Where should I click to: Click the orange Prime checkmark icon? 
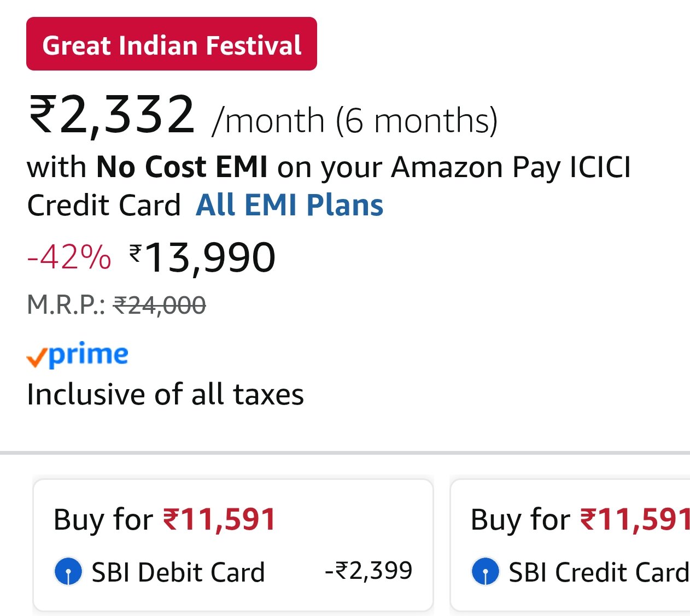click(36, 358)
